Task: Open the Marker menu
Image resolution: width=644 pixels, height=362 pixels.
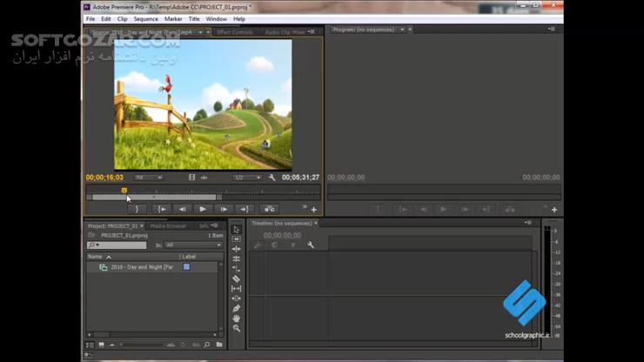Action: [x=173, y=19]
